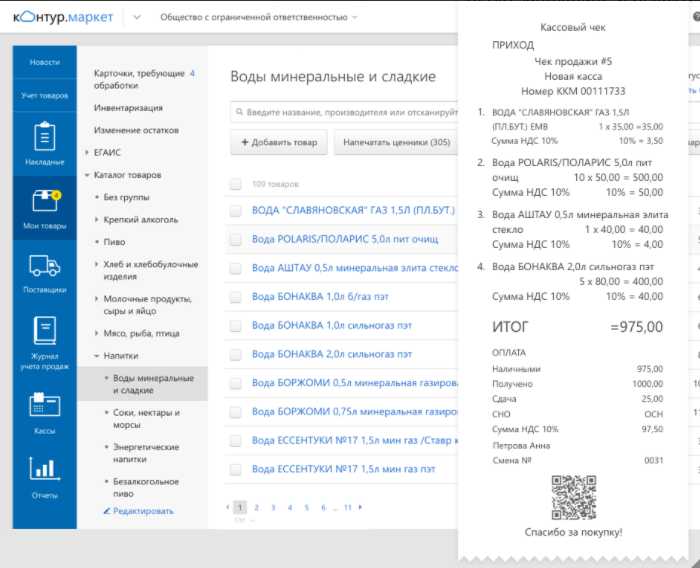Click the QR code on the receipt
The width and height of the screenshot is (700, 568).
pyautogui.click(x=574, y=497)
